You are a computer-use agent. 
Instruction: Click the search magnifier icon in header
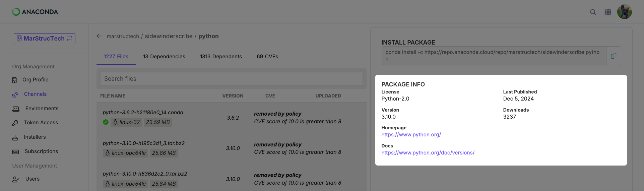click(593, 12)
